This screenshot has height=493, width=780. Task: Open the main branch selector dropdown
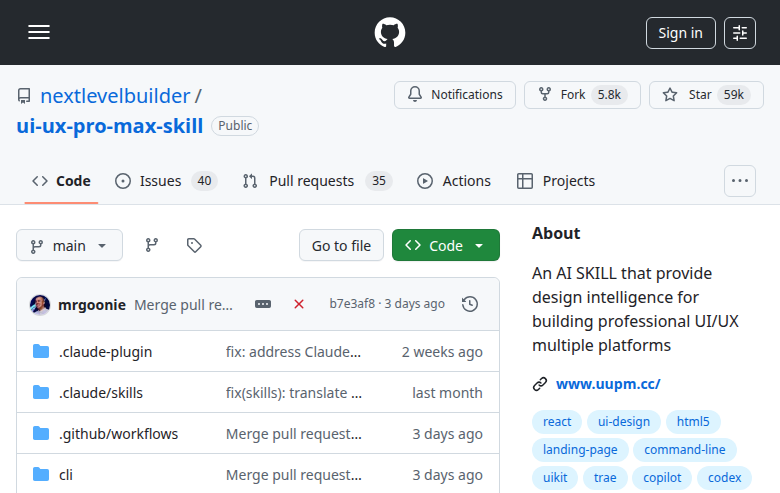click(x=69, y=245)
